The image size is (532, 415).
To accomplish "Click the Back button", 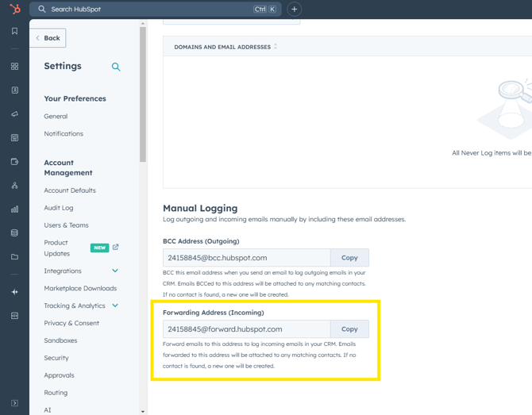I will tap(48, 38).
